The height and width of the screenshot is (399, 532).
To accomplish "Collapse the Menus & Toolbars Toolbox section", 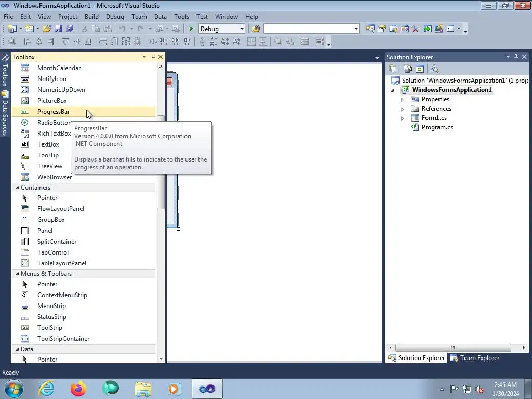I will [17, 273].
